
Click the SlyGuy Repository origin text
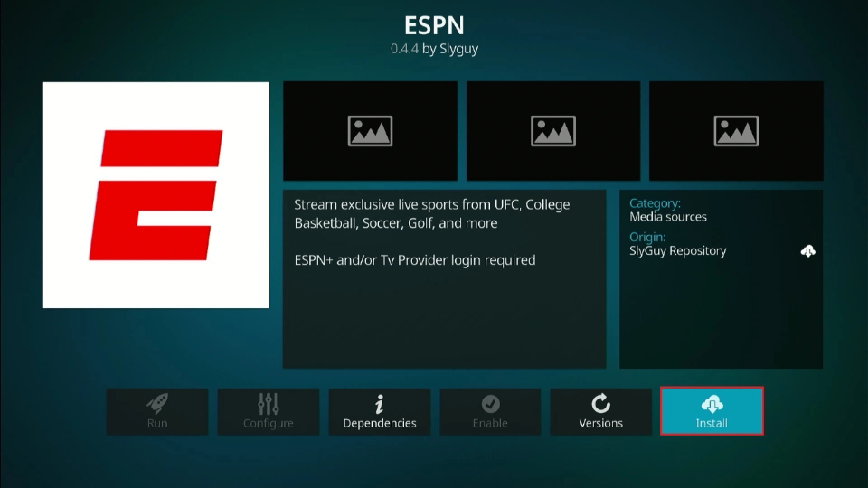(677, 251)
